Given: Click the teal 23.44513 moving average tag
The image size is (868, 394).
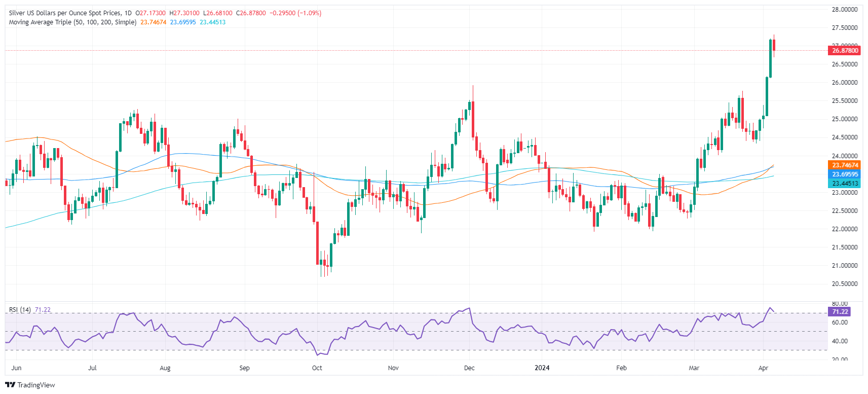Looking at the screenshot, I should click(x=845, y=183).
